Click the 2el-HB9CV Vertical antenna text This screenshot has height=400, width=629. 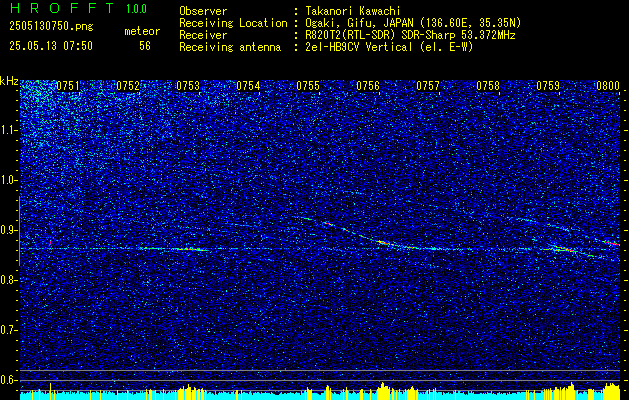coord(389,47)
